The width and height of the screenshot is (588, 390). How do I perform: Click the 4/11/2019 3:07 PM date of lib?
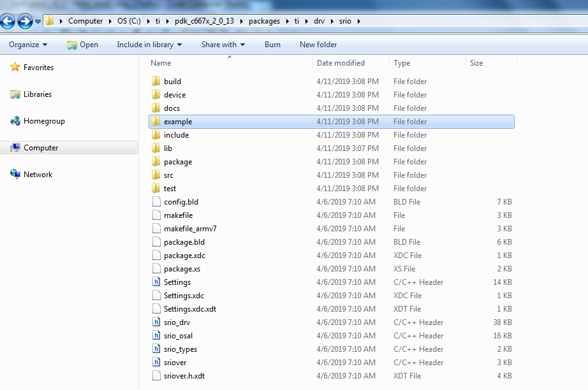point(348,148)
